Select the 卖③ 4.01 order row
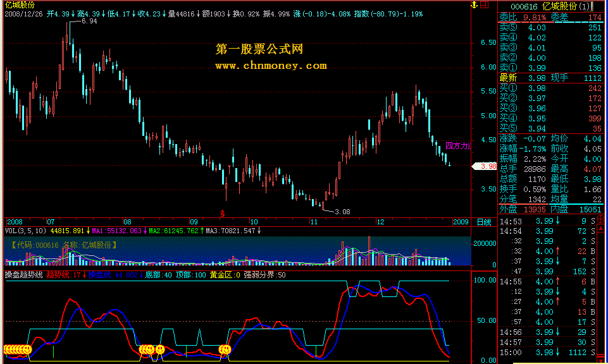The height and width of the screenshot is (364, 608). pos(550,47)
